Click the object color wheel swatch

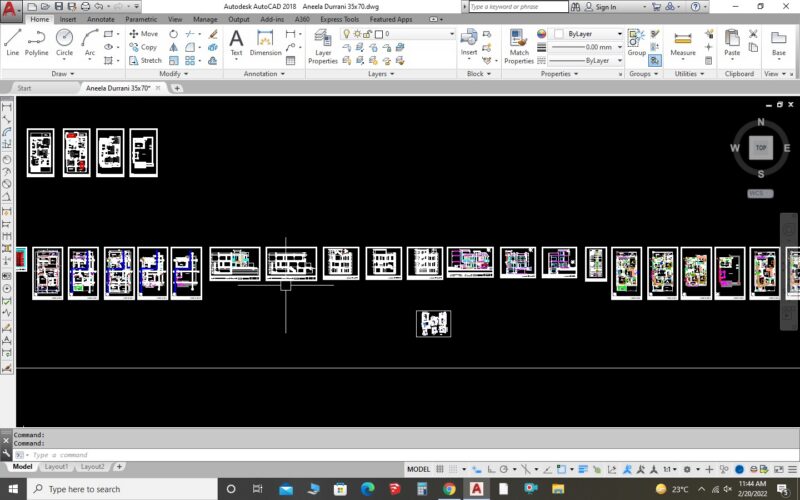coord(541,34)
